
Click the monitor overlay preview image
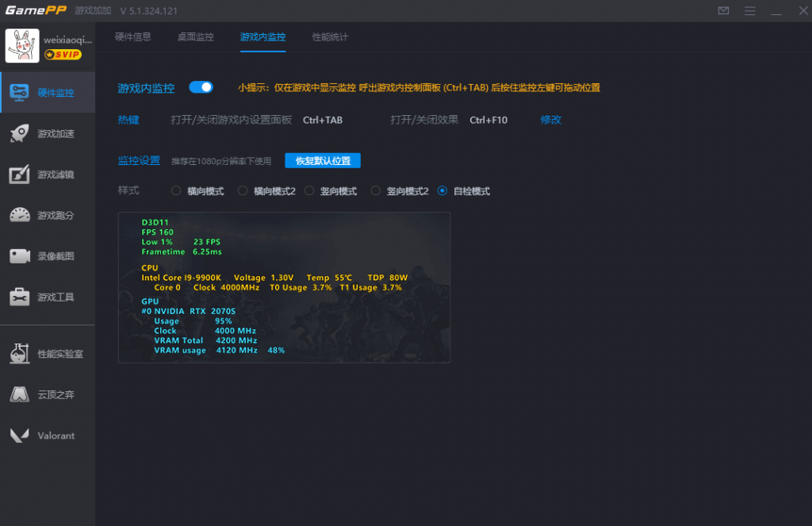pos(284,288)
